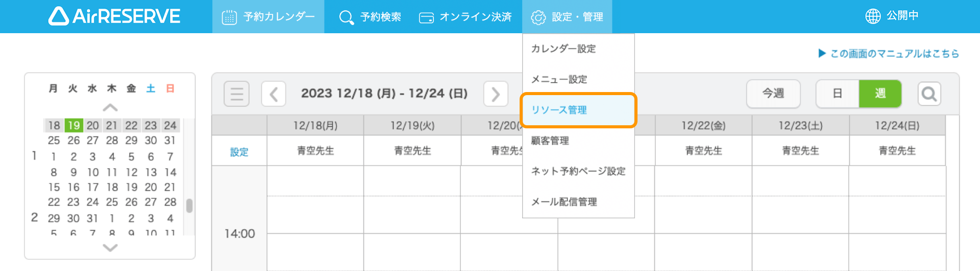Click the magnifier search icon button
This screenshot has height=271, width=980.
(929, 94)
